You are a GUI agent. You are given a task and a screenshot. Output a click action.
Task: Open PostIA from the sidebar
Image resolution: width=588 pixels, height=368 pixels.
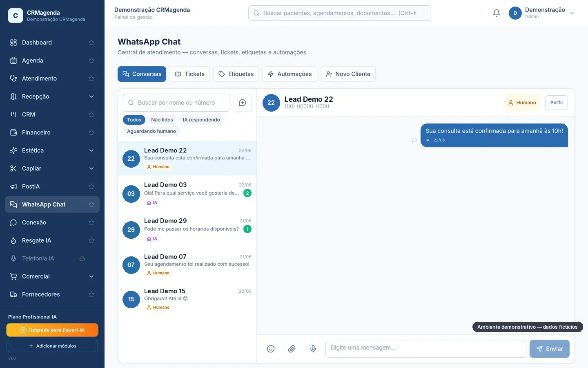pyautogui.click(x=52, y=186)
